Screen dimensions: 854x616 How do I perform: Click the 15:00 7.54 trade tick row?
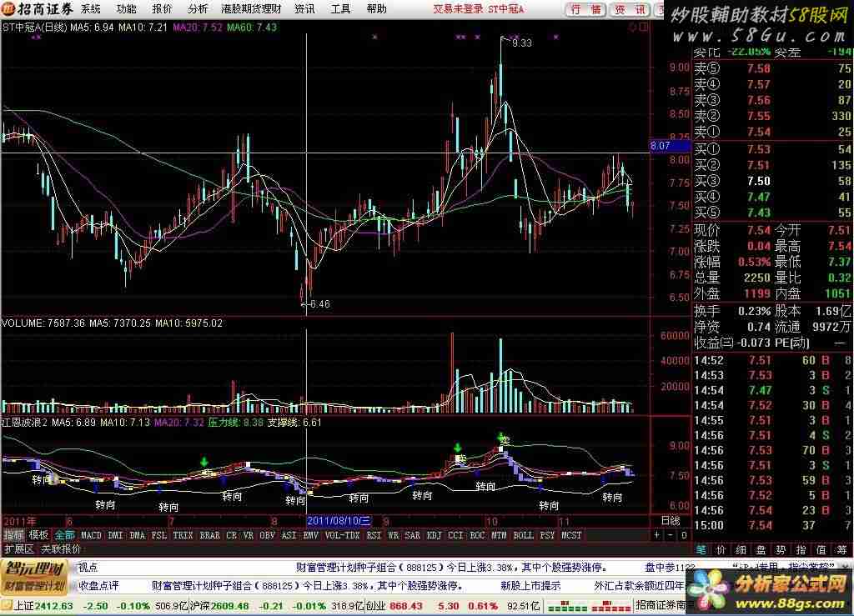(x=772, y=526)
